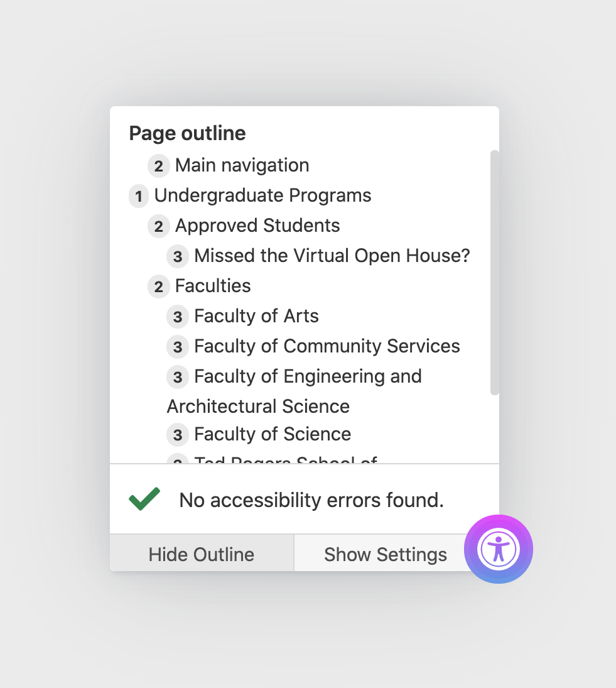Navigate to Faculty of Arts heading

(x=256, y=316)
